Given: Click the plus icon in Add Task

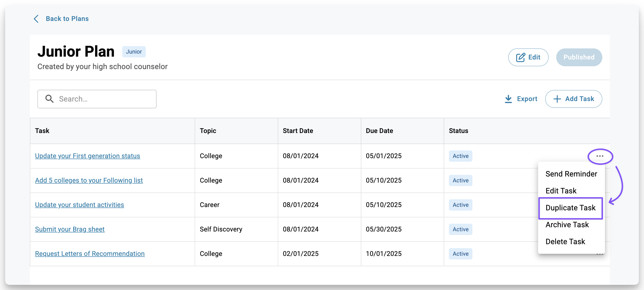Looking at the screenshot, I should pyautogui.click(x=557, y=99).
